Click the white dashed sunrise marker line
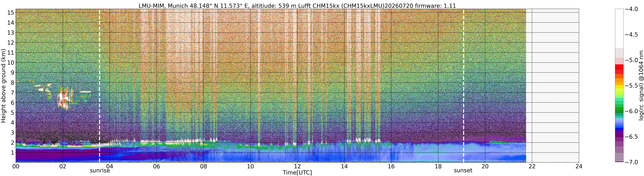 coord(100,86)
